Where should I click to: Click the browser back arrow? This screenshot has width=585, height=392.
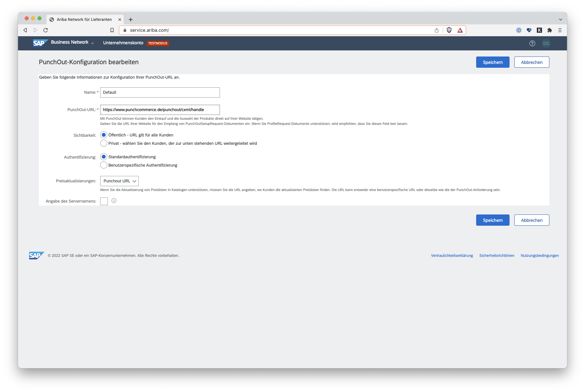25,30
